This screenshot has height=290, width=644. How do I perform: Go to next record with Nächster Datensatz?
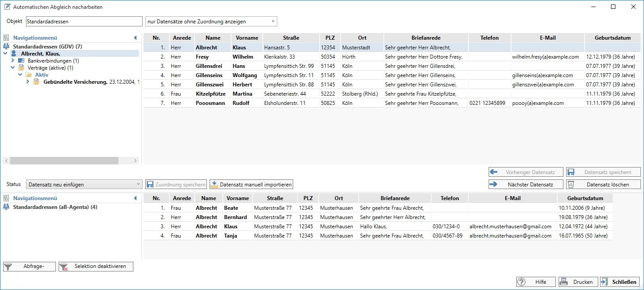coord(526,185)
